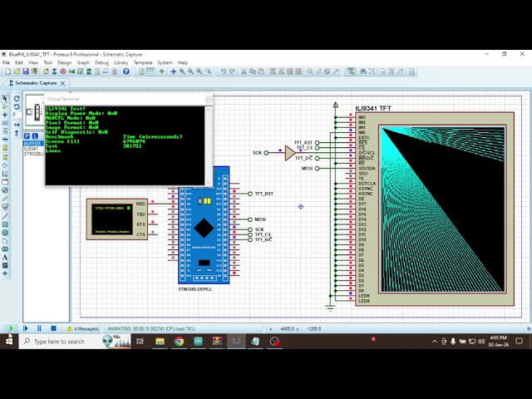Image resolution: width=532 pixels, height=399 pixels.
Task: Click the Cut scissors toolbar icon
Action: click(x=244, y=71)
